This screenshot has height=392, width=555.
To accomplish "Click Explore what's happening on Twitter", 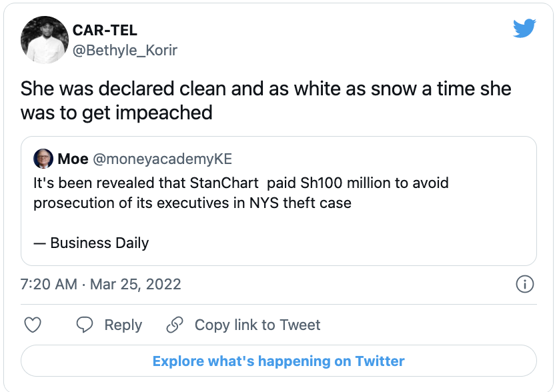I will click(x=278, y=361).
